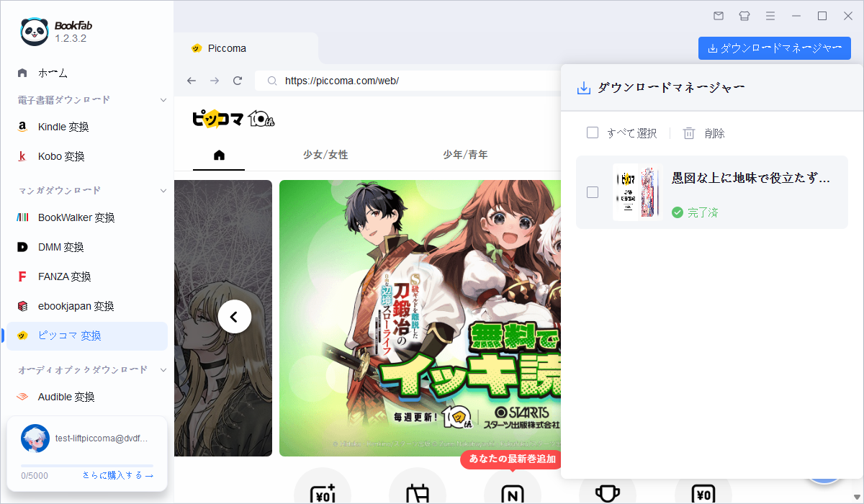Click the trash can icon
The height and width of the screenshot is (504, 864).
[689, 133]
